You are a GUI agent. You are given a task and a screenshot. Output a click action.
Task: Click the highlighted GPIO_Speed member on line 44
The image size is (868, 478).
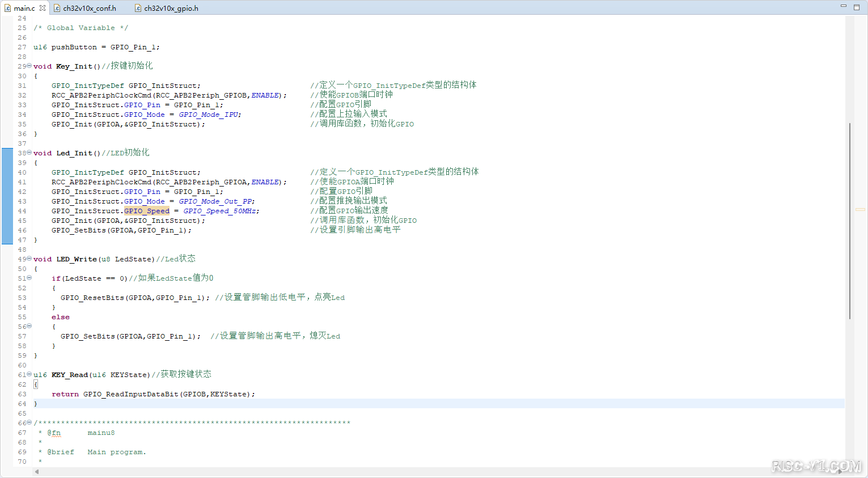147,211
